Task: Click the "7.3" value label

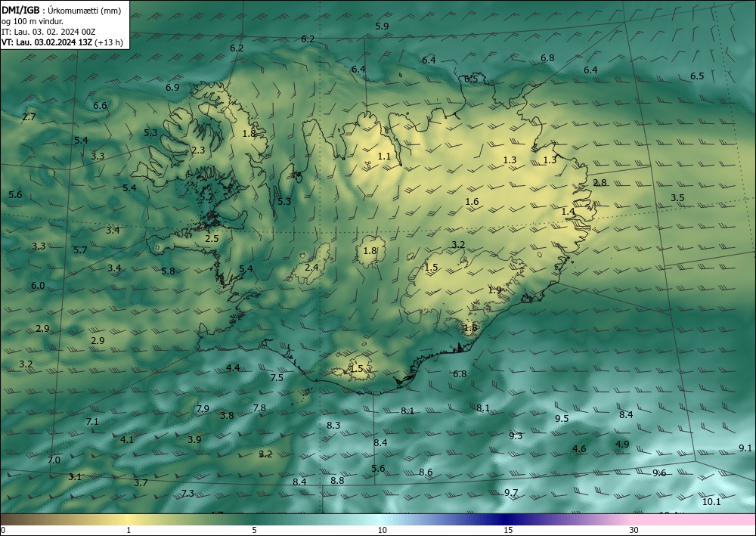Action: click(x=187, y=493)
